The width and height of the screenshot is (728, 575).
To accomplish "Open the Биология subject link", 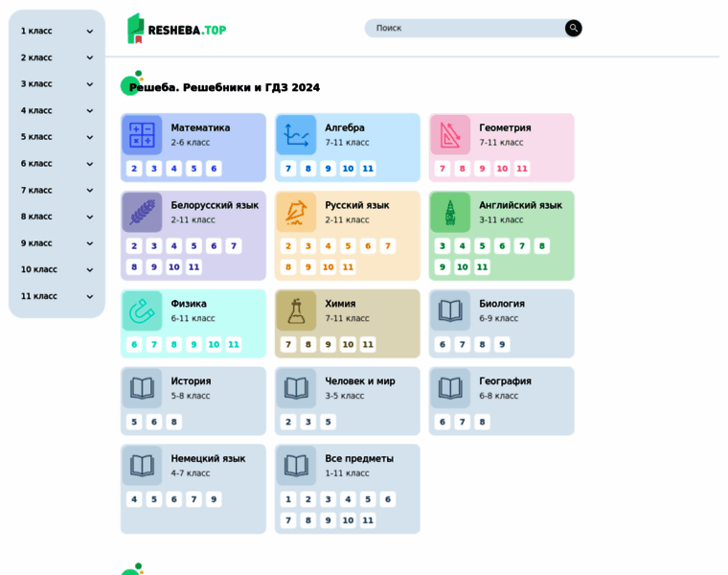I will click(502, 304).
